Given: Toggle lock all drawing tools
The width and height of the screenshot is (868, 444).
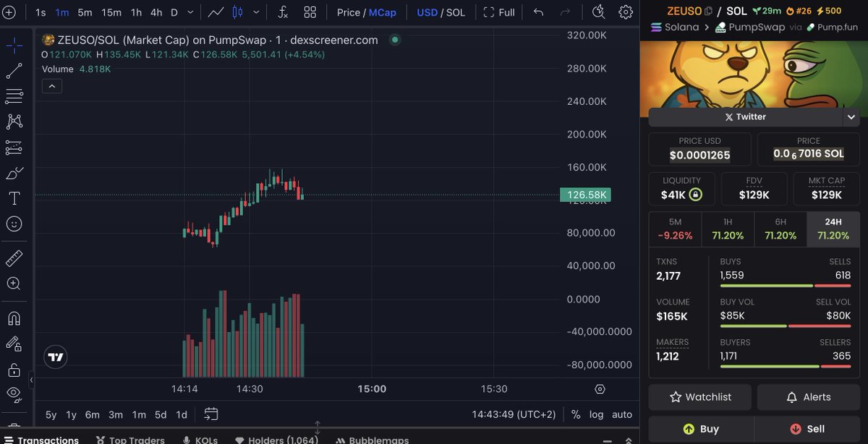Looking at the screenshot, I should [x=14, y=370].
